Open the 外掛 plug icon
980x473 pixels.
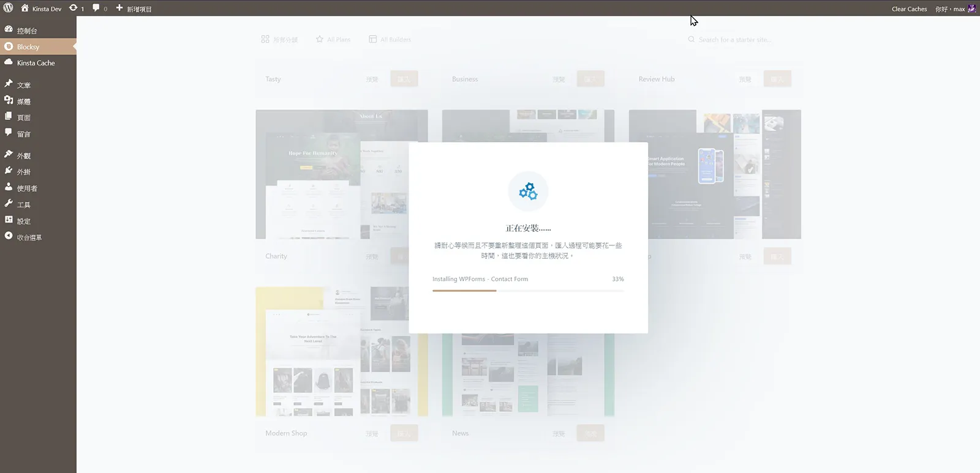[x=9, y=171]
